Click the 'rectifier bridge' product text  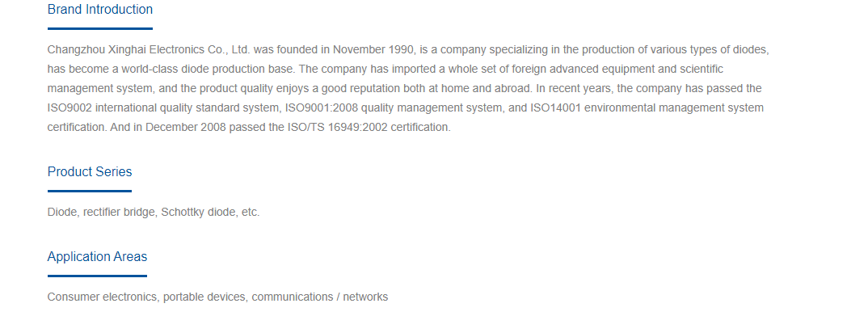click(x=120, y=213)
